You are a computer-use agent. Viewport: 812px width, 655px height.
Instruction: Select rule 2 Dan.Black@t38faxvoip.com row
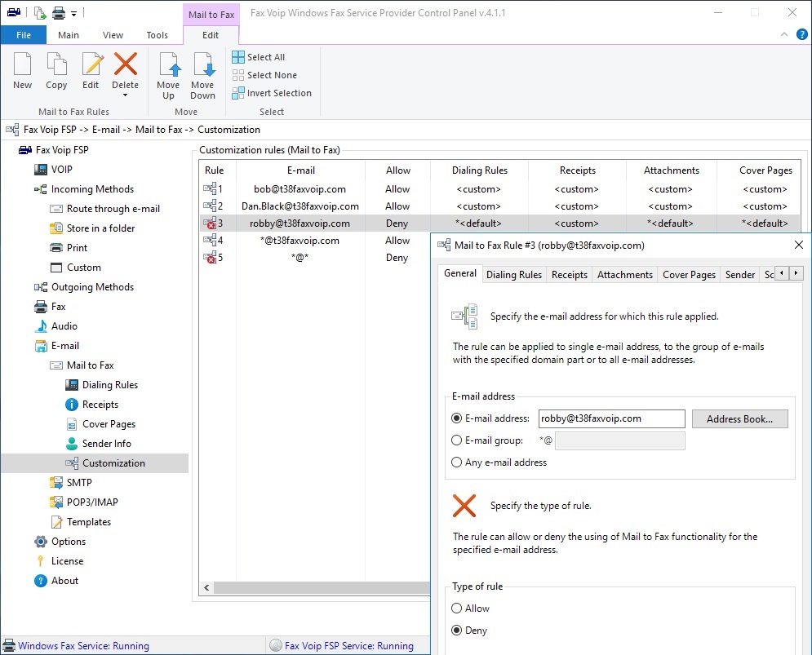point(499,206)
